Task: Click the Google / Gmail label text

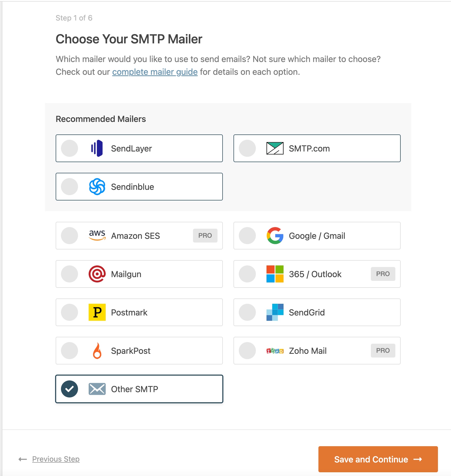Action: click(317, 236)
